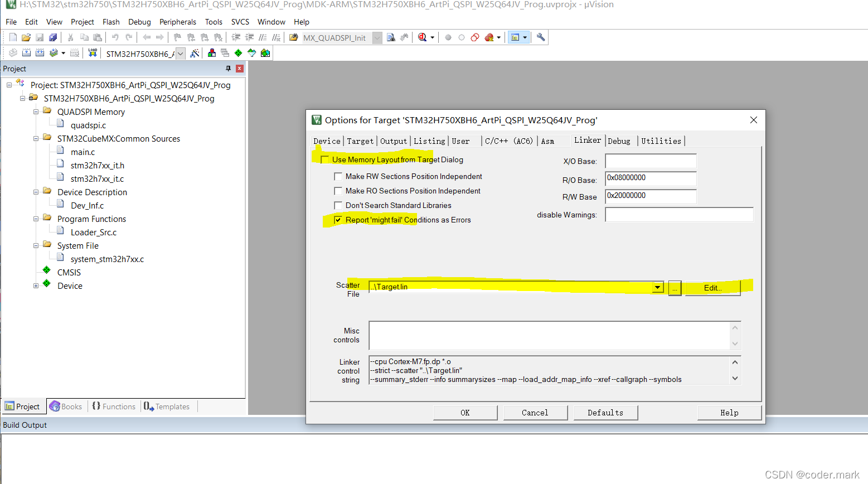Start the debug session magnifier icon
Screen dimensions: 868x484
point(422,37)
